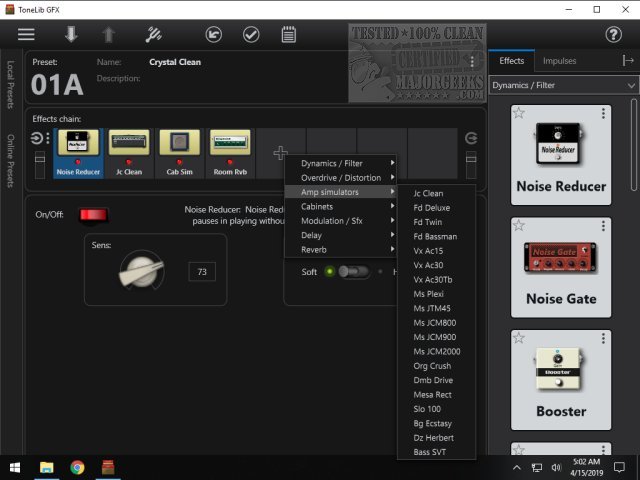The height and width of the screenshot is (480, 640).
Task: Click the undo circular arrow icon
Action: [x=214, y=34]
